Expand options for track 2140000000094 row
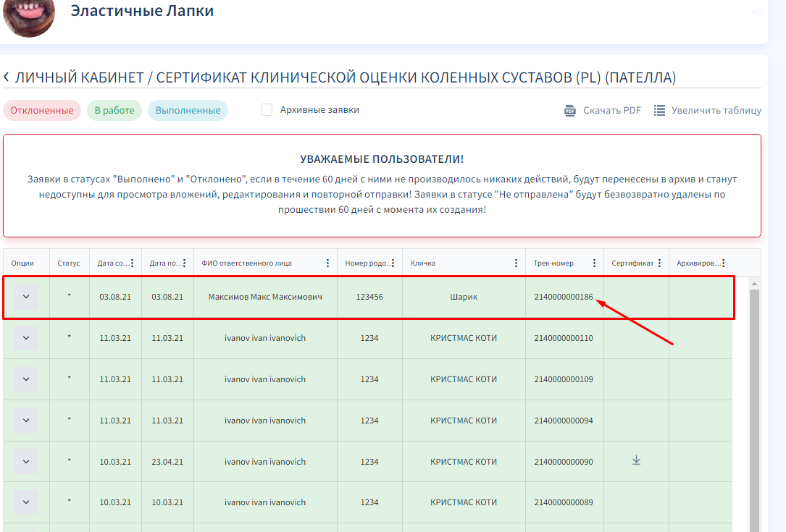Image resolution: width=786 pixels, height=532 pixels. (x=26, y=421)
